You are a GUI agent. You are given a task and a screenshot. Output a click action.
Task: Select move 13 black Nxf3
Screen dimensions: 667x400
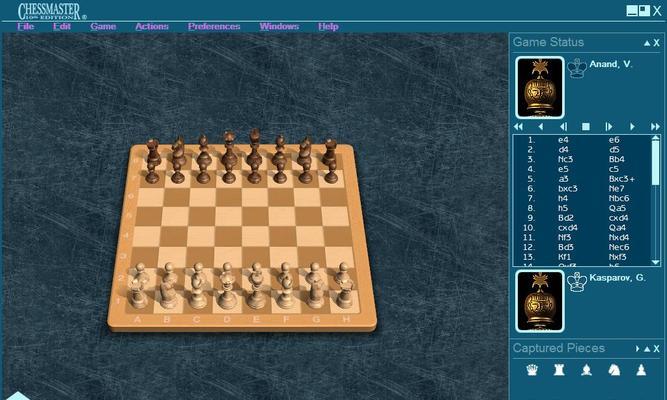(617, 257)
